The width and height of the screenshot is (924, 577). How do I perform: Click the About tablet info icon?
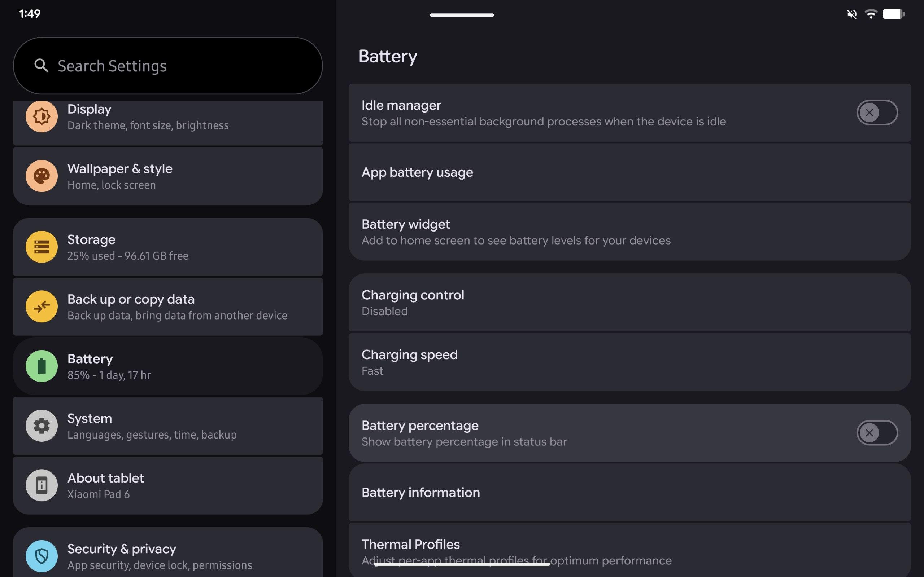tap(42, 485)
